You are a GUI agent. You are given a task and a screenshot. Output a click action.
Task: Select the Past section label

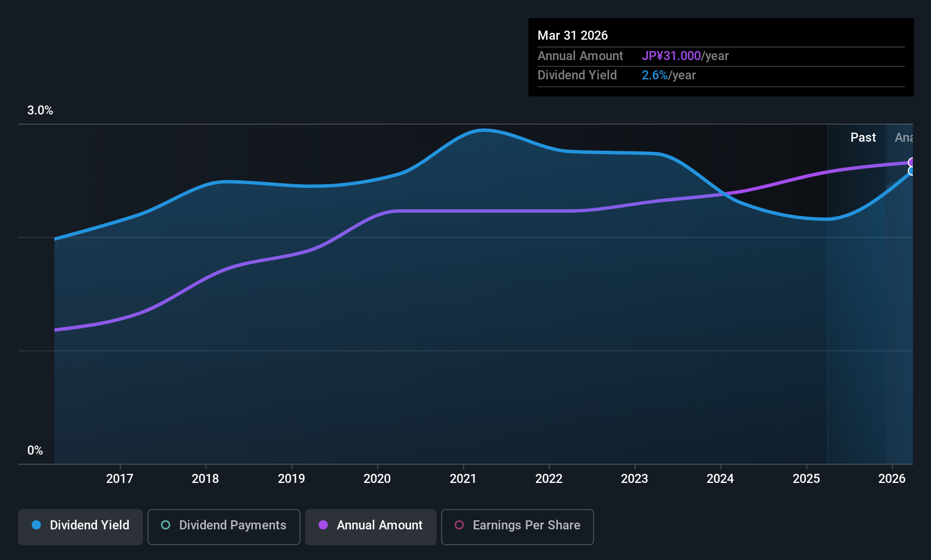tap(863, 138)
